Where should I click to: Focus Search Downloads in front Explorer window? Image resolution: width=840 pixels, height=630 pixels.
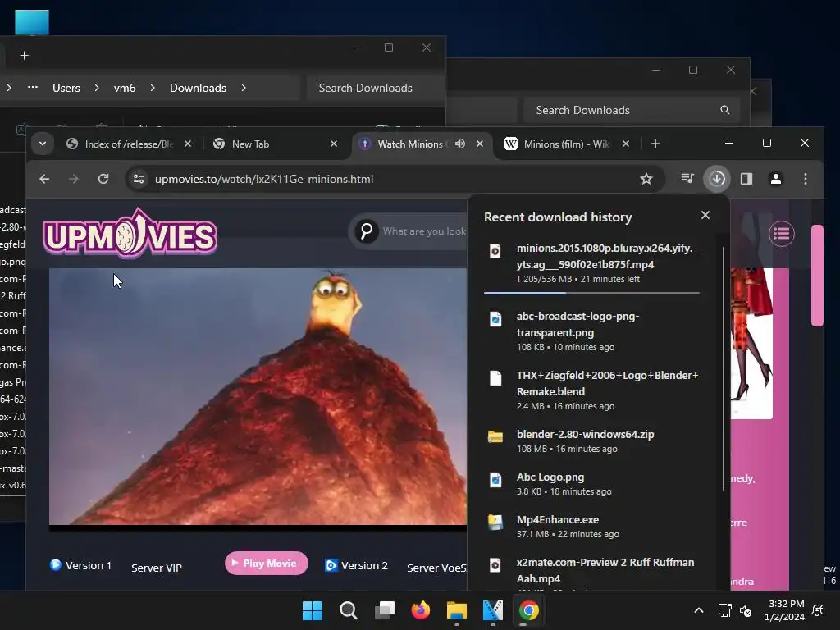coord(376,88)
